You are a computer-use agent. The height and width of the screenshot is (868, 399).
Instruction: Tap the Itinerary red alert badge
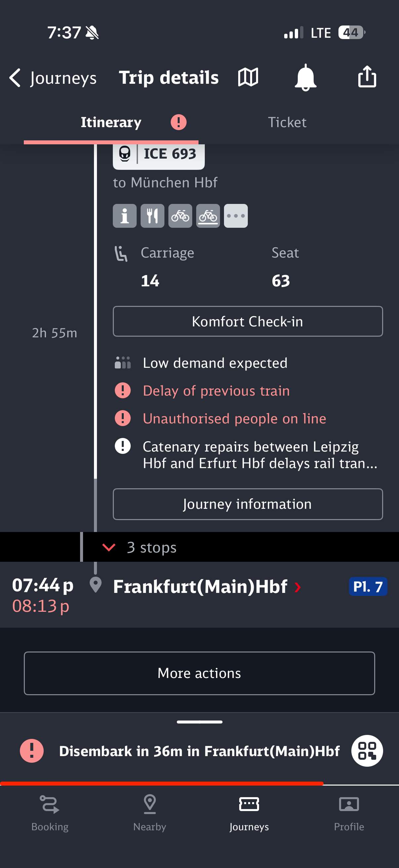(178, 122)
